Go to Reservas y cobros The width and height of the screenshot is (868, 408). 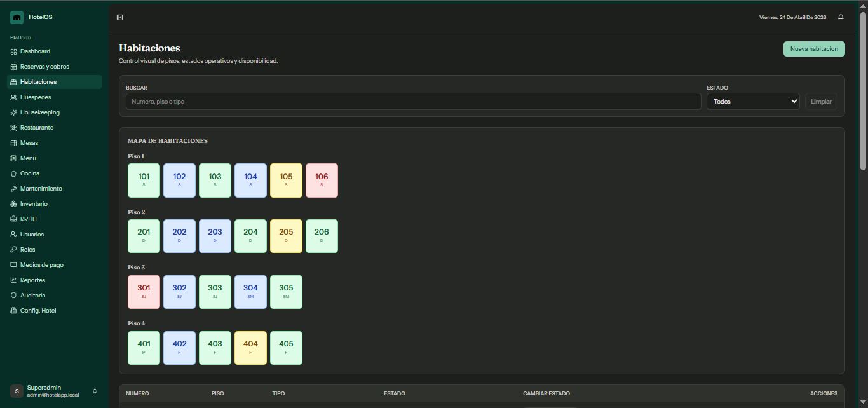(x=44, y=67)
